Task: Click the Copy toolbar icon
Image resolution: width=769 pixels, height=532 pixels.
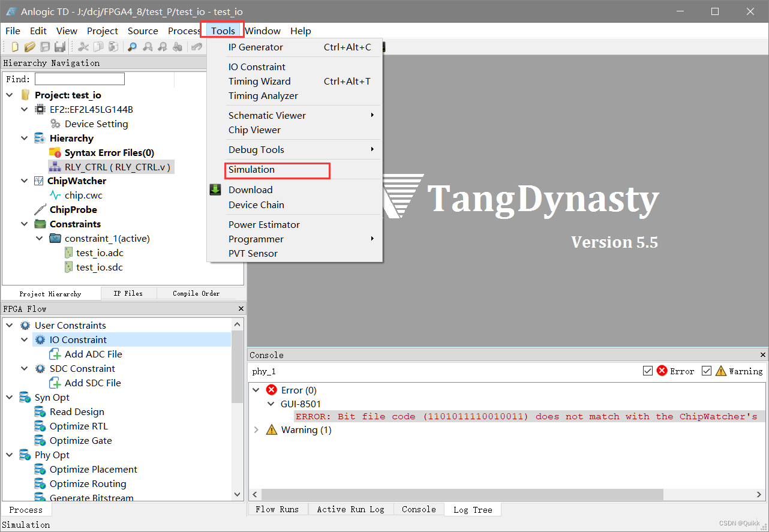Action: [98, 47]
